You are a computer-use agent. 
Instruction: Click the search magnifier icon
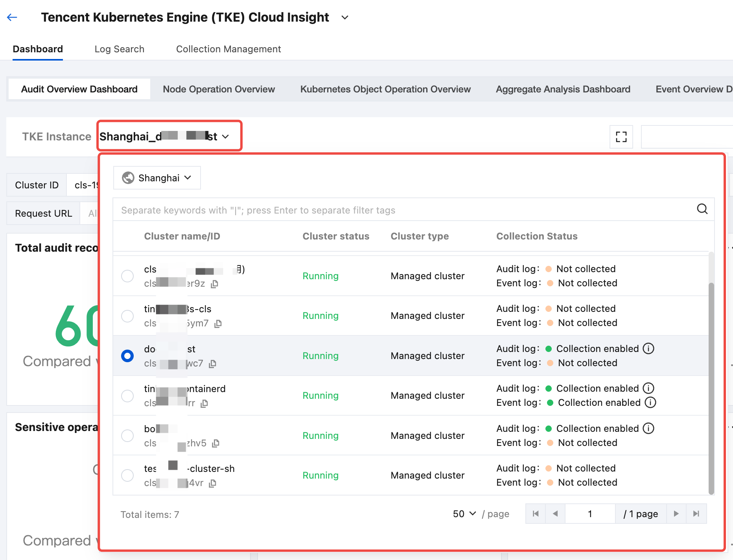pyautogui.click(x=702, y=209)
